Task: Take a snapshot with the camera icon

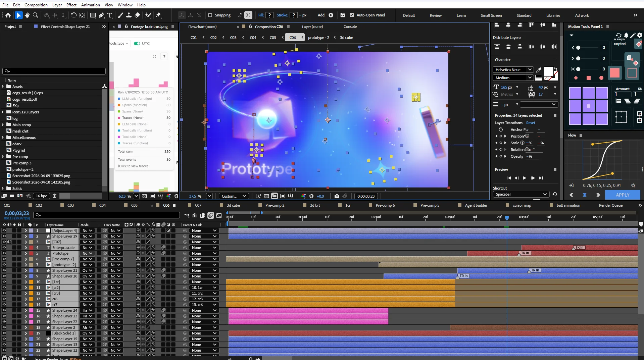Action: click(x=337, y=196)
